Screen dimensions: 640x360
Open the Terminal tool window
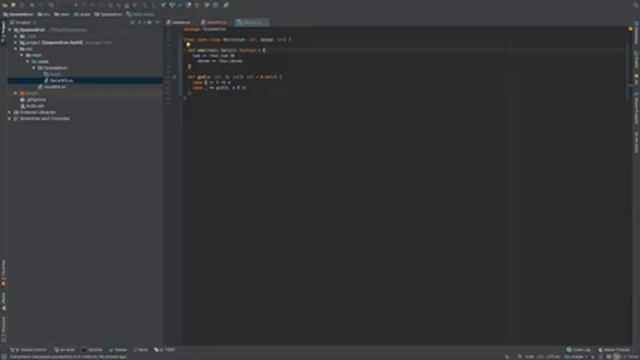92,350
